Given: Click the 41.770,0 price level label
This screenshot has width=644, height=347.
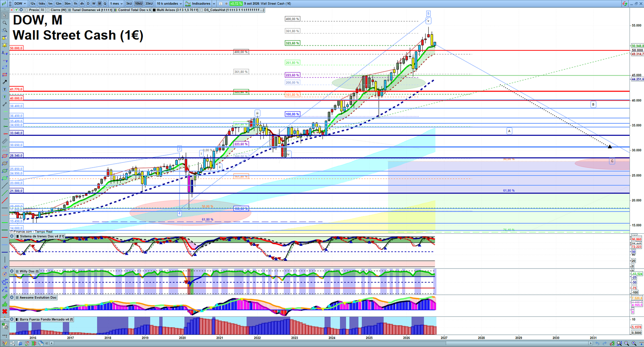Looking at the screenshot, I should (x=16, y=89).
